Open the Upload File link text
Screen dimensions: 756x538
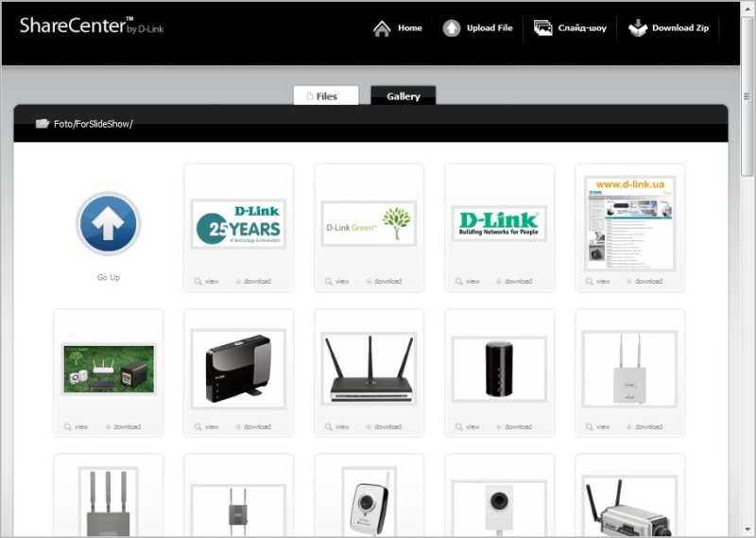tap(490, 28)
